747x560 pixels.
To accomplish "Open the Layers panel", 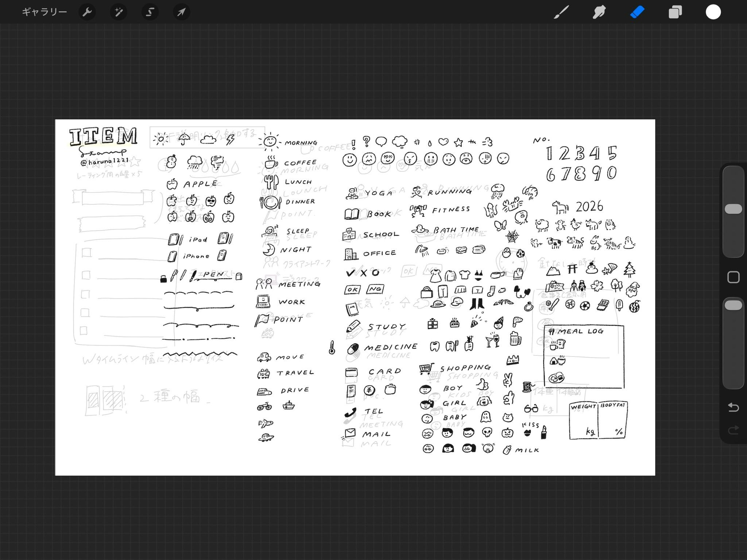I will point(675,12).
